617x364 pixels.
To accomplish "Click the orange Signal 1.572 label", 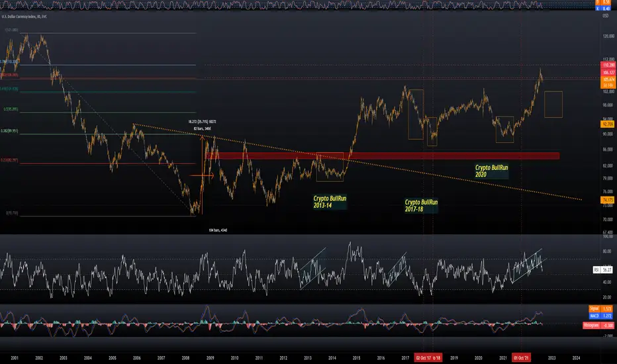I will click(x=601, y=309).
